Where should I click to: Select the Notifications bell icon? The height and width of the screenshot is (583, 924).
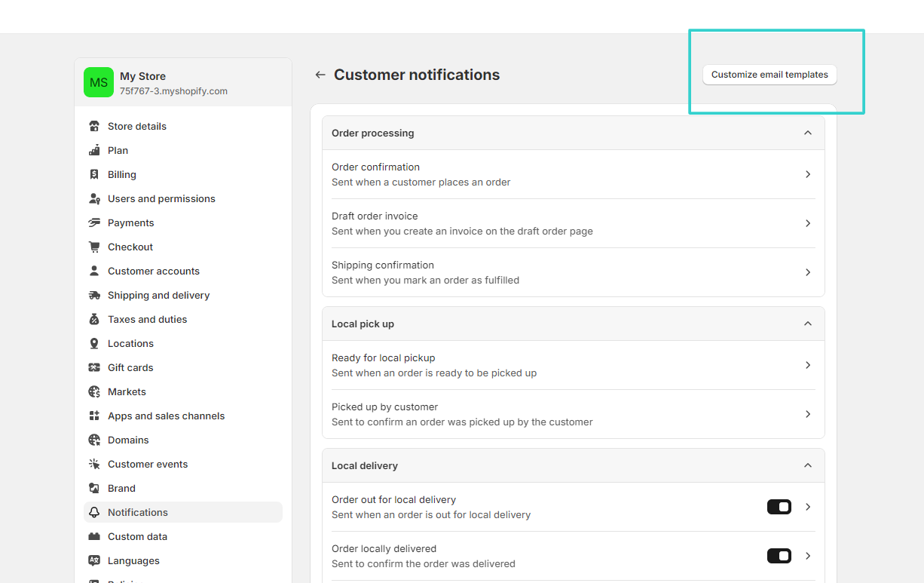point(93,512)
